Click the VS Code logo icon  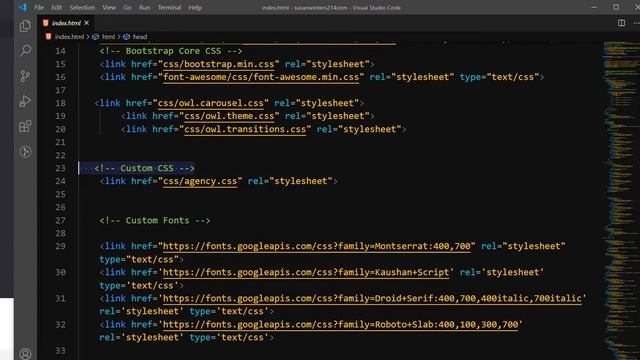(x=23, y=7)
